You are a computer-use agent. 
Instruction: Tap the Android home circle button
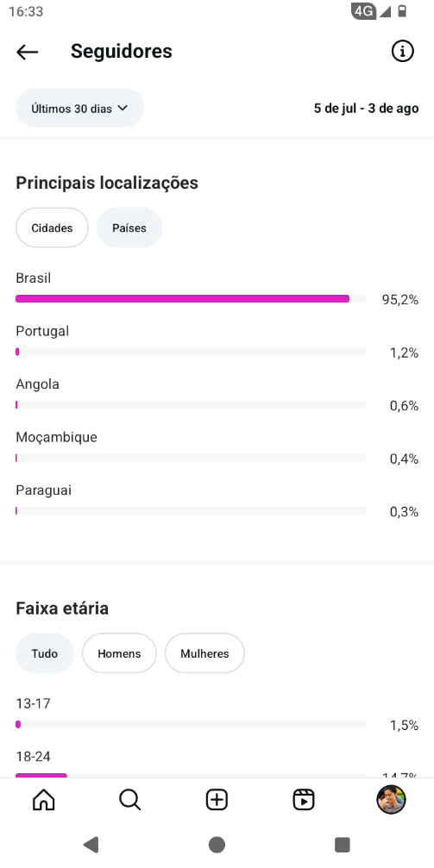(217, 845)
